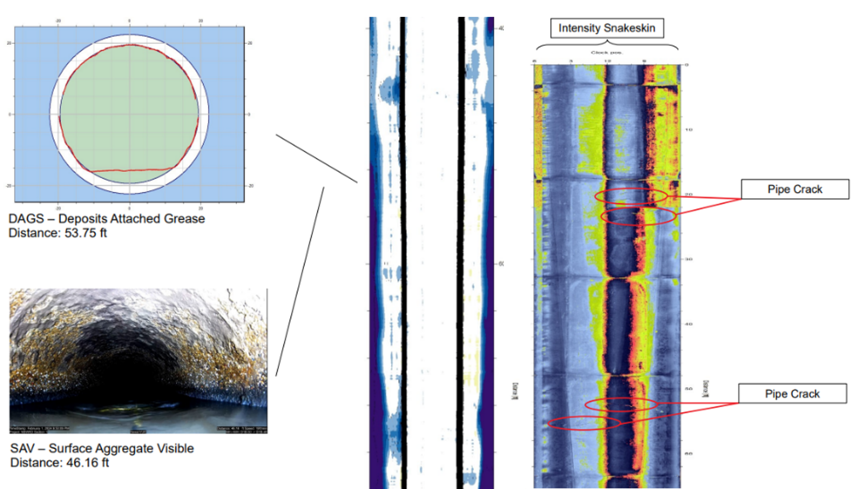Click the blue pipe wall profile strip
This screenshot has height=489, width=868.
[x=432, y=253]
